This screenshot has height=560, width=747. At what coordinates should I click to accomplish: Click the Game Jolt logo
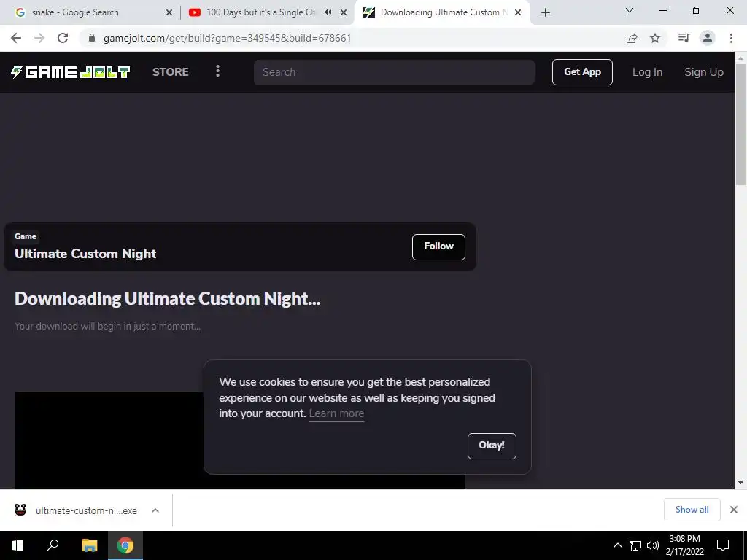point(71,72)
